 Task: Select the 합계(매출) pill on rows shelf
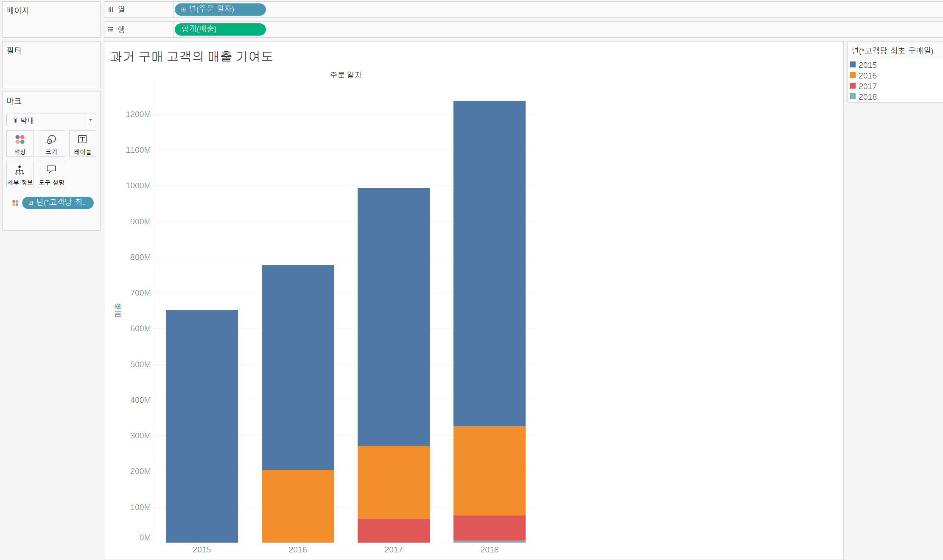pyautogui.click(x=220, y=29)
